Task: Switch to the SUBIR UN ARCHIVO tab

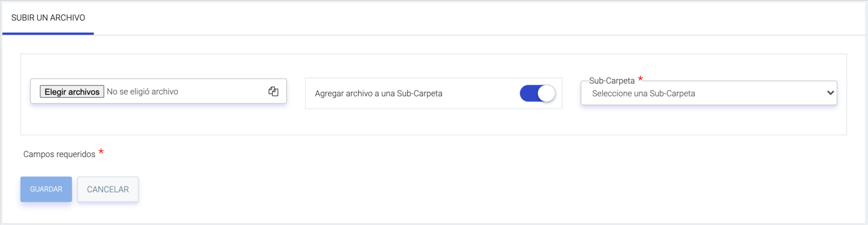Action: click(x=48, y=18)
